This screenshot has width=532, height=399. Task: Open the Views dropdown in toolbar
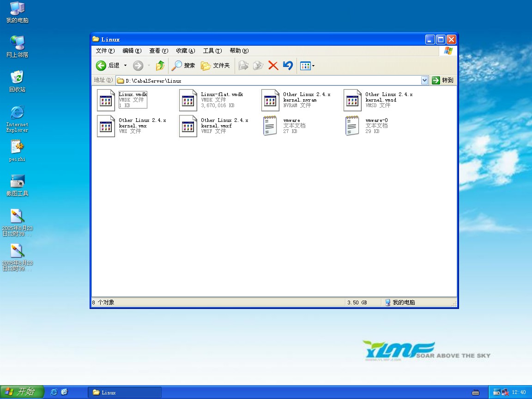tap(307, 66)
